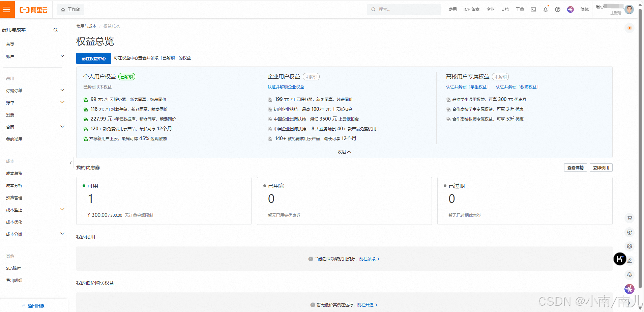Open the 首页 sidebar item
Screen dimensions: 644x312
tap(10, 45)
